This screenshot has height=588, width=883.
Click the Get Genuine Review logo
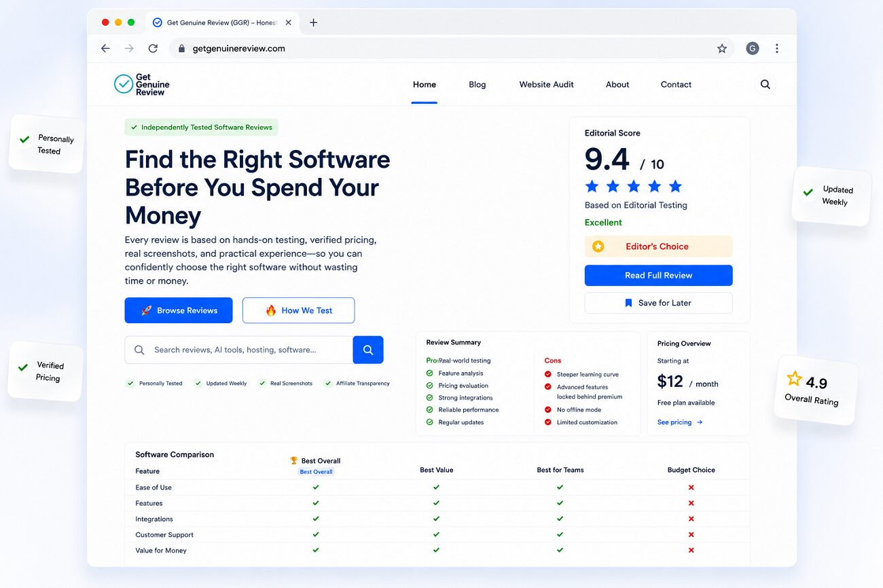(142, 84)
